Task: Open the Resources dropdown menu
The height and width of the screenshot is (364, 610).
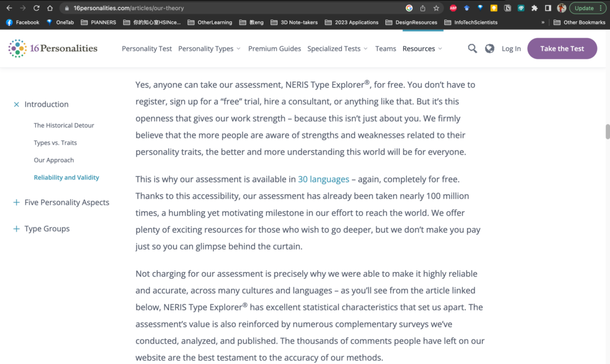Action: (422, 49)
